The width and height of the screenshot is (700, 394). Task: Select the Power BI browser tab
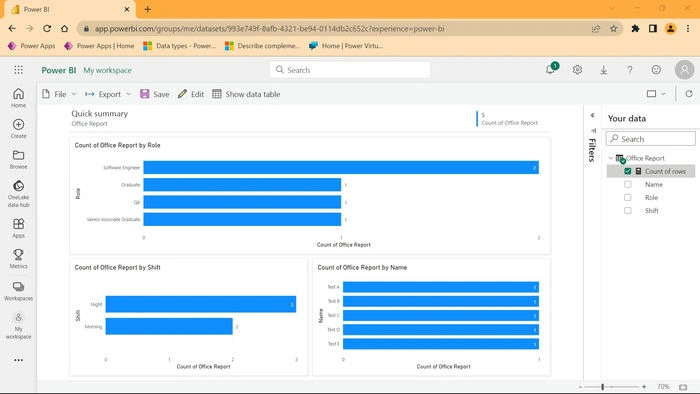tap(71, 9)
